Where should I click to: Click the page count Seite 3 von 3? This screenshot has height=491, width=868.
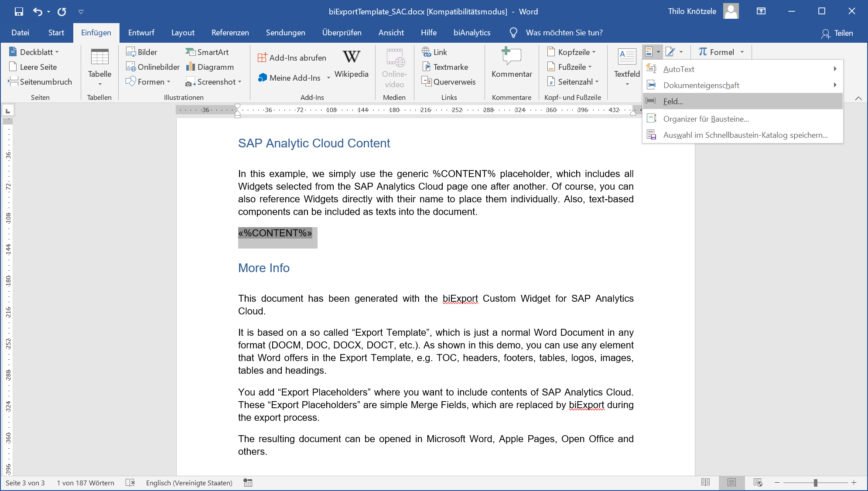tap(25, 483)
